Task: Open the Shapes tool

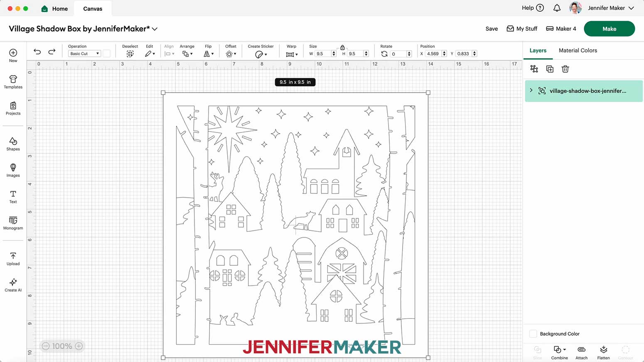Action: pyautogui.click(x=13, y=144)
